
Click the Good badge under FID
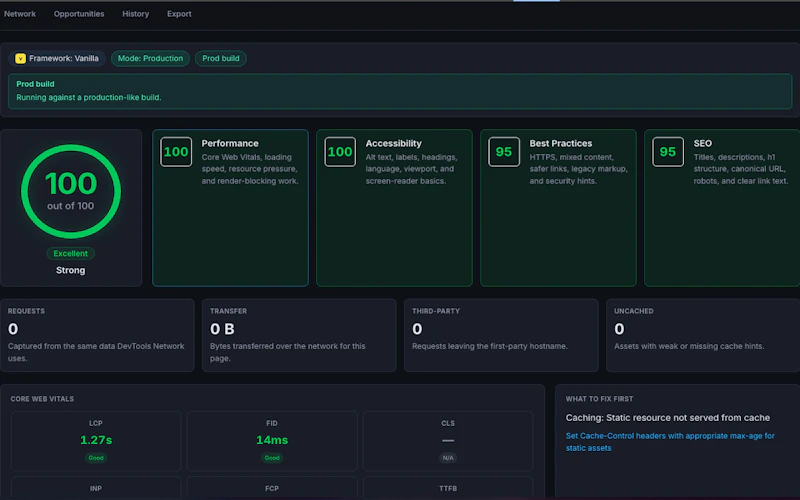[272, 458]
